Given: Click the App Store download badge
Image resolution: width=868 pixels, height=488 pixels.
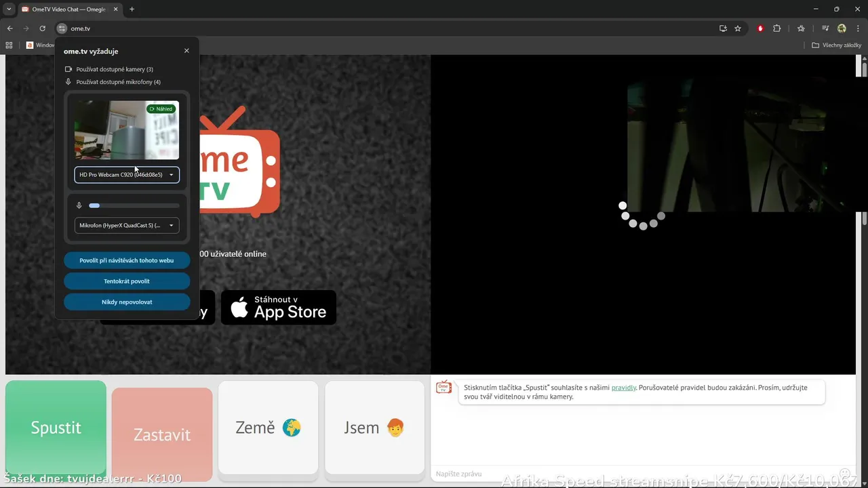Looking at the screenshot, I should click(x=279, y=308).
